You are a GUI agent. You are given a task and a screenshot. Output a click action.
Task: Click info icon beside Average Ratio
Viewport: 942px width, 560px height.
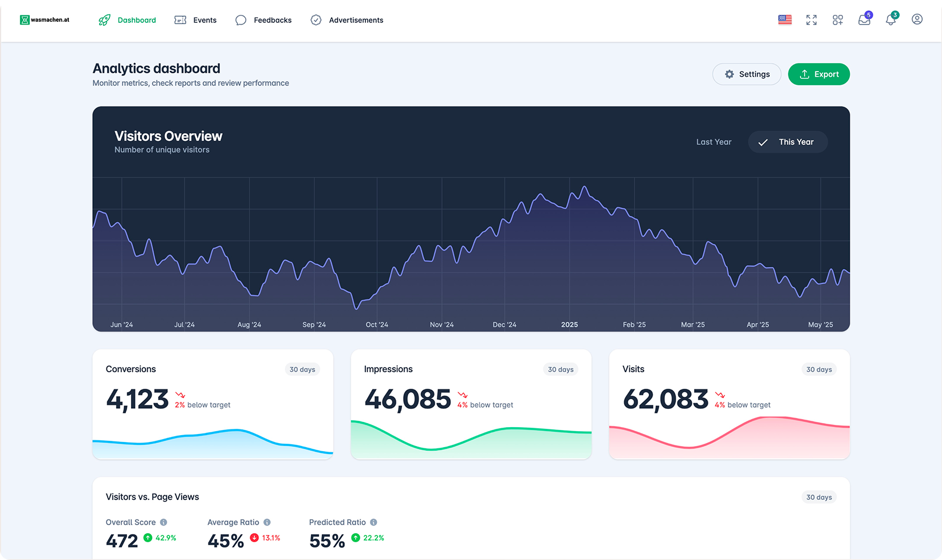[267, 522]
